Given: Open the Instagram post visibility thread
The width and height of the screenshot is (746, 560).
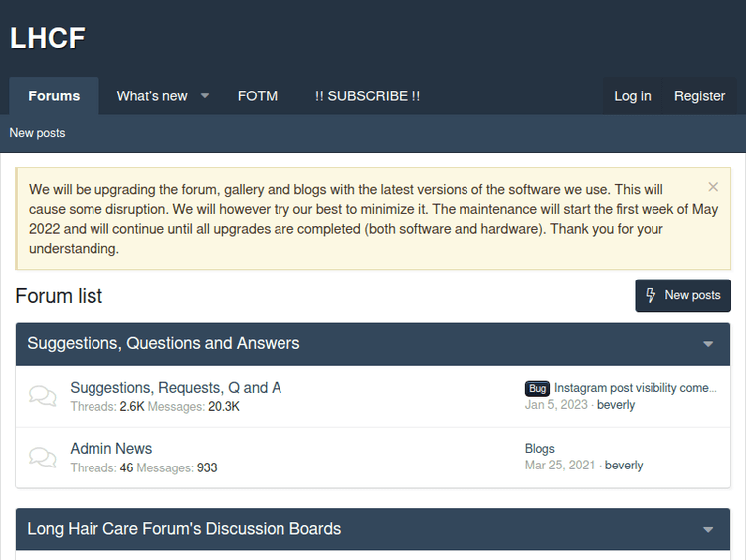Looking at the screenshot, I should pos(634,388).
